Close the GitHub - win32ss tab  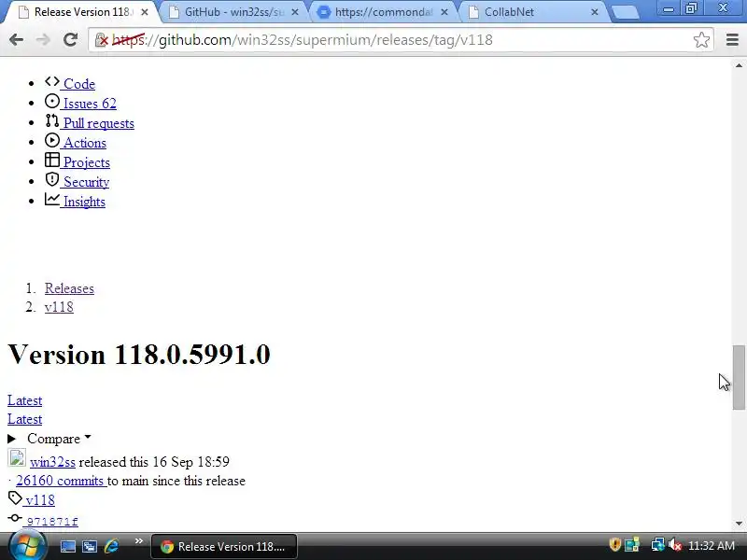[295, 12]
